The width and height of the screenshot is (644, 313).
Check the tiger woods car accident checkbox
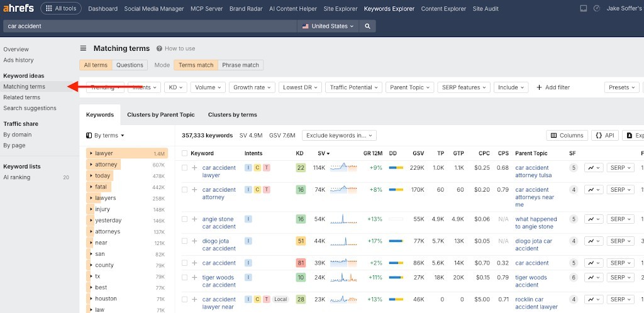[184, 277]
